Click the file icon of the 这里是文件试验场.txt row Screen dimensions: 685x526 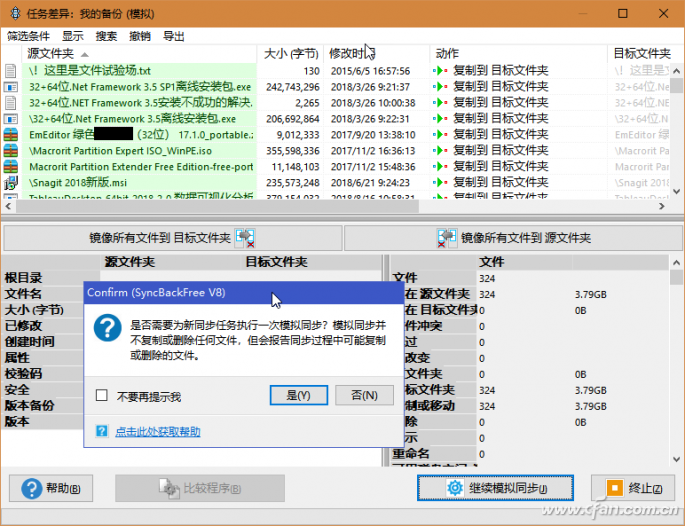[x=10, y=71]
